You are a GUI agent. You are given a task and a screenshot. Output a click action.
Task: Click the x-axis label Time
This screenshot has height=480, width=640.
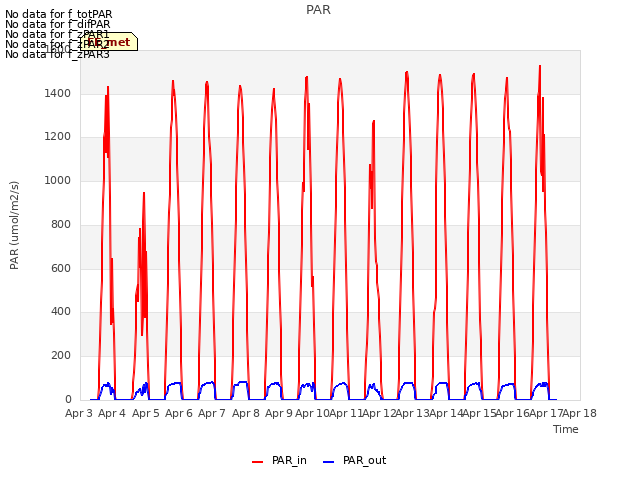coord(566,429)
